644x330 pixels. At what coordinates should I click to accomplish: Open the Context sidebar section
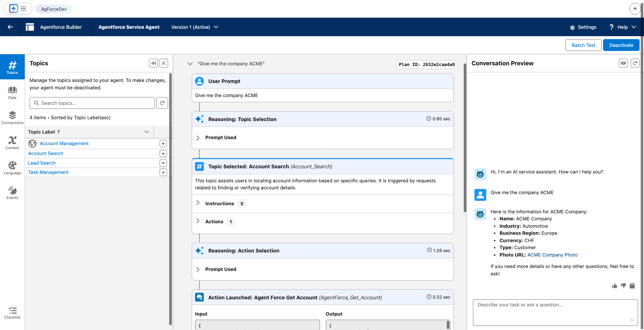12,143
